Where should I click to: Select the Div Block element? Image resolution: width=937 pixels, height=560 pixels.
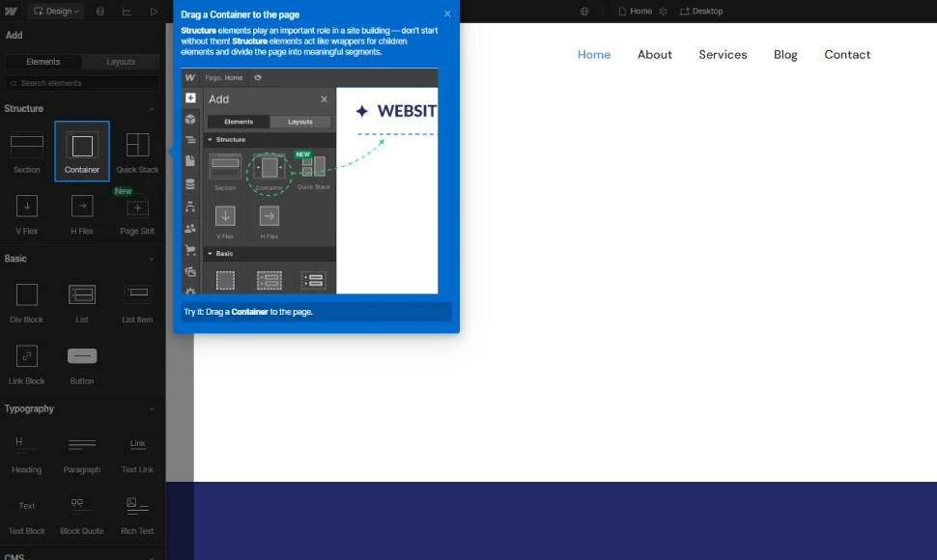point(27,302)
